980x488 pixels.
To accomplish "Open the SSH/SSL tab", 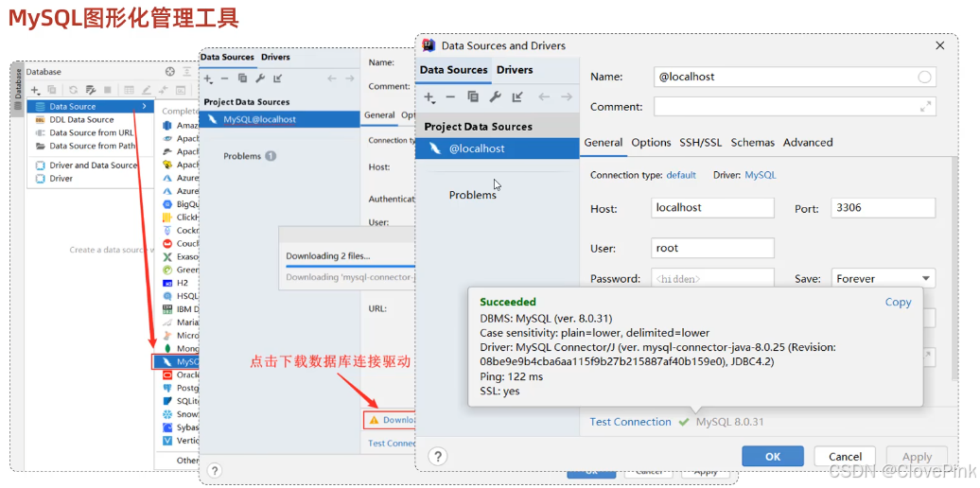I will [x=701, y=143].
